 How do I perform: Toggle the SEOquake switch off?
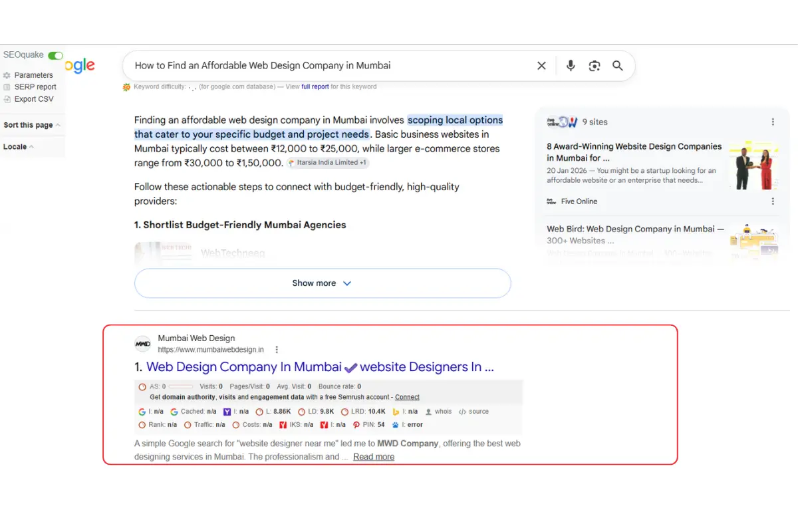[x=56, y=55]
